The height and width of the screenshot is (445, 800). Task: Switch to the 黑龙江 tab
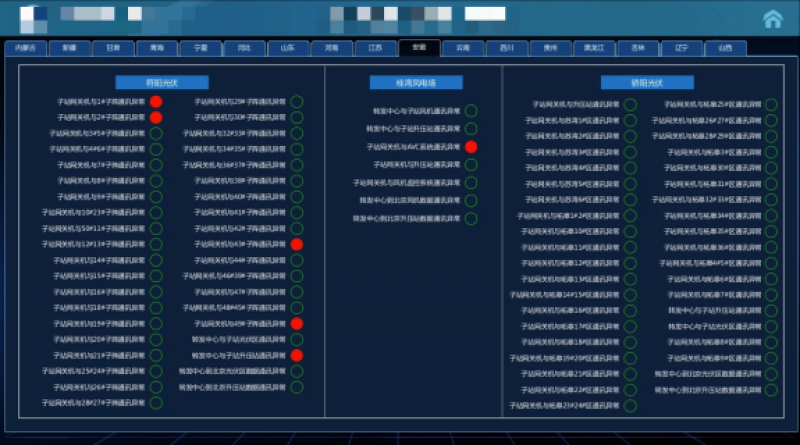click(594, 48)
